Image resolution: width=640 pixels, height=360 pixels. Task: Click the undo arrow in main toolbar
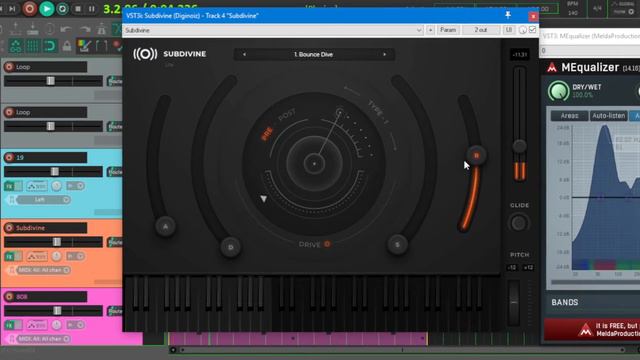tap(66, 29)
